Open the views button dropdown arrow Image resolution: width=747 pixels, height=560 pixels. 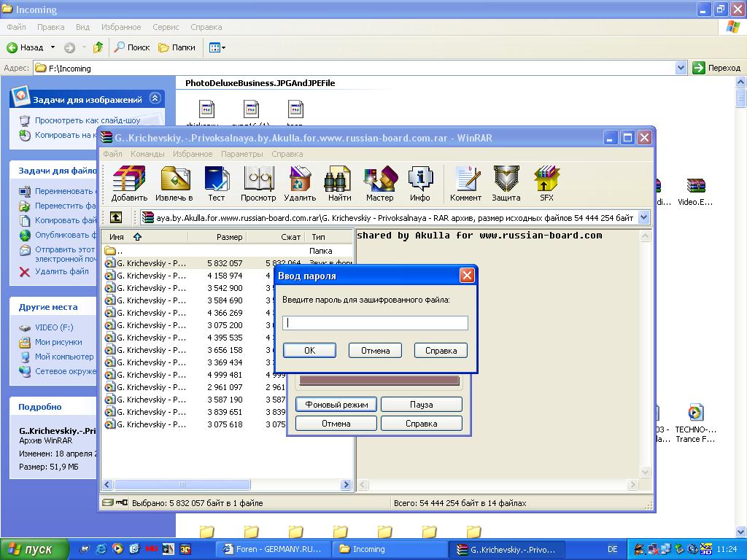pyautogui.click(x=223, y=47)
